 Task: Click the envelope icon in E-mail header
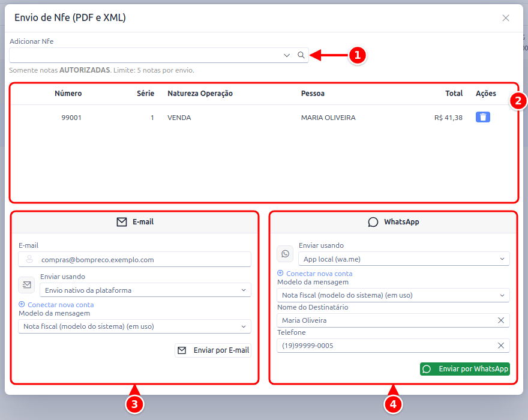[x=122, y=222]
